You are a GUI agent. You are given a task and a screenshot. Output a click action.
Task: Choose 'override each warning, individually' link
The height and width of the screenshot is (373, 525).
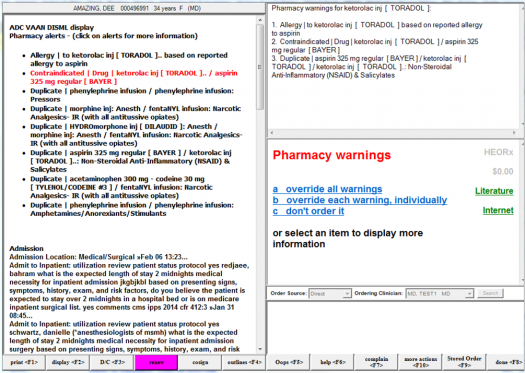point(360,200)
